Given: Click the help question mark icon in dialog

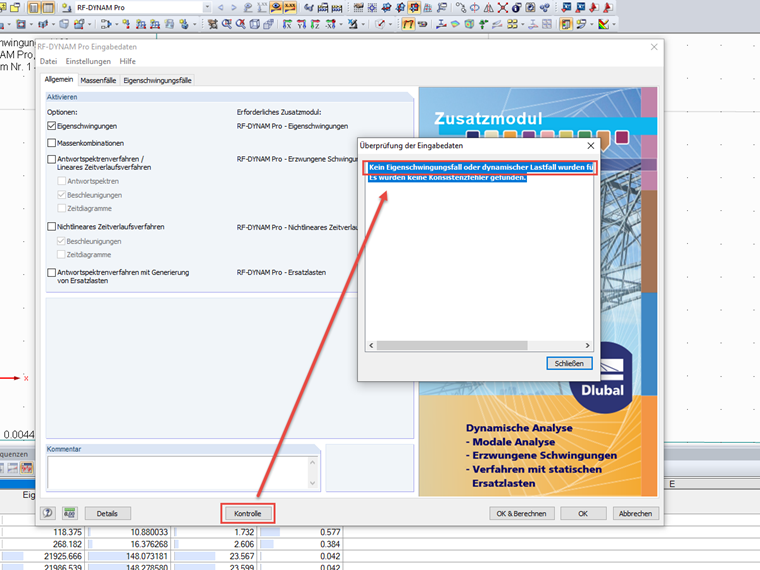Looking at the screenshot, I should point(48,513).
